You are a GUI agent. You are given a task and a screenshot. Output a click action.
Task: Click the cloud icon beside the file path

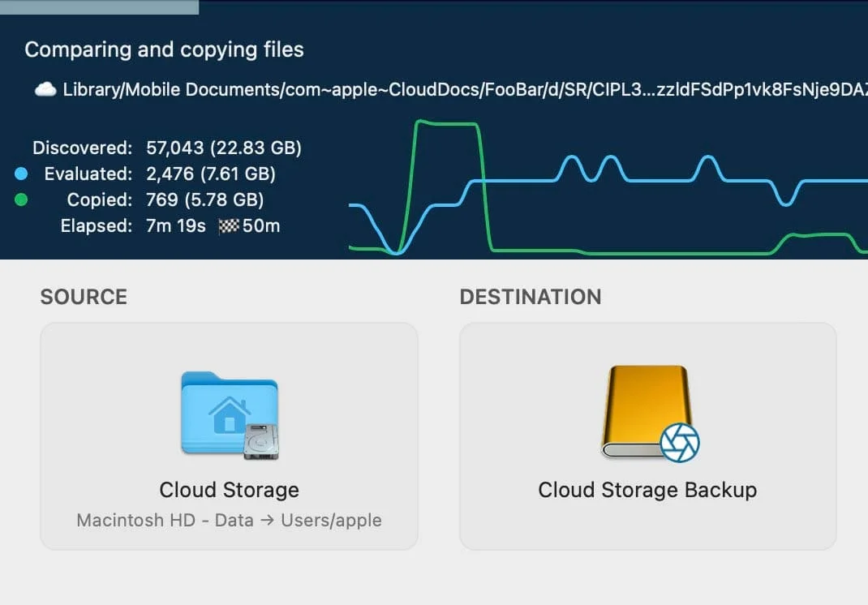45,89
